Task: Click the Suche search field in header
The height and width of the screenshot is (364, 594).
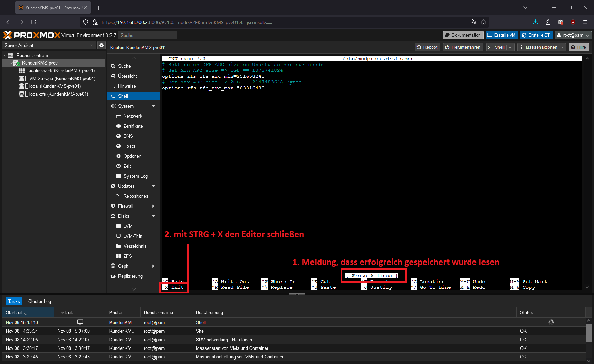Action: click(x=147, y=35)
